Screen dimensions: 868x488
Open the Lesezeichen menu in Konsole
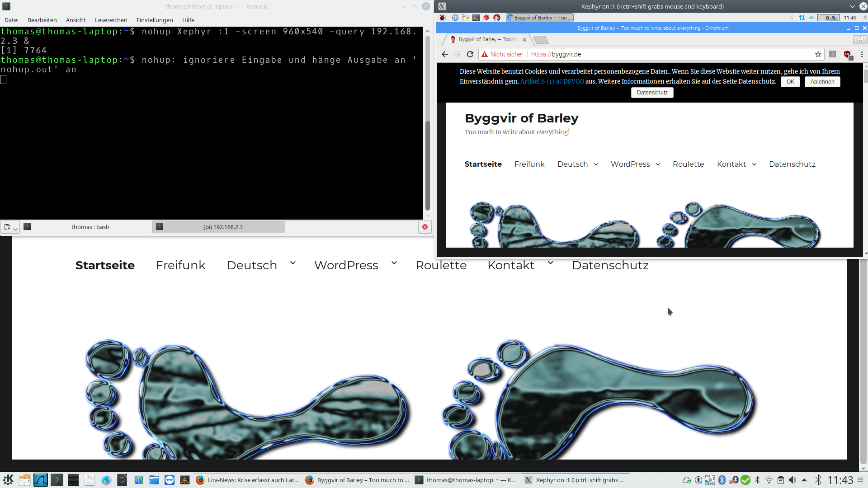tap(111, 20)
